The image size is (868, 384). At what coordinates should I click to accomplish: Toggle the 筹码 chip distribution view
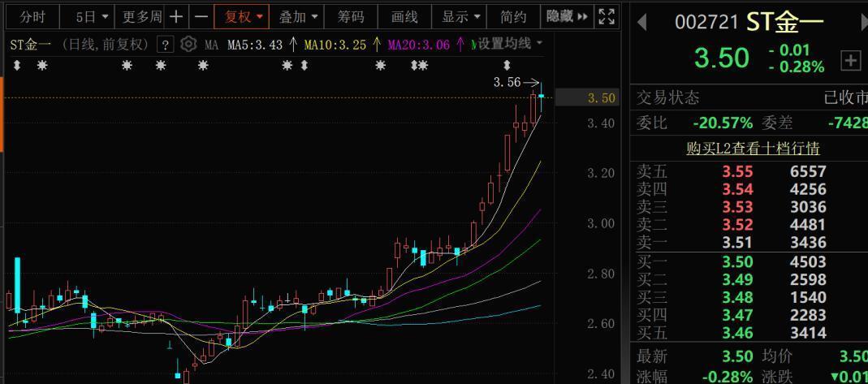(x=351, y=16)
